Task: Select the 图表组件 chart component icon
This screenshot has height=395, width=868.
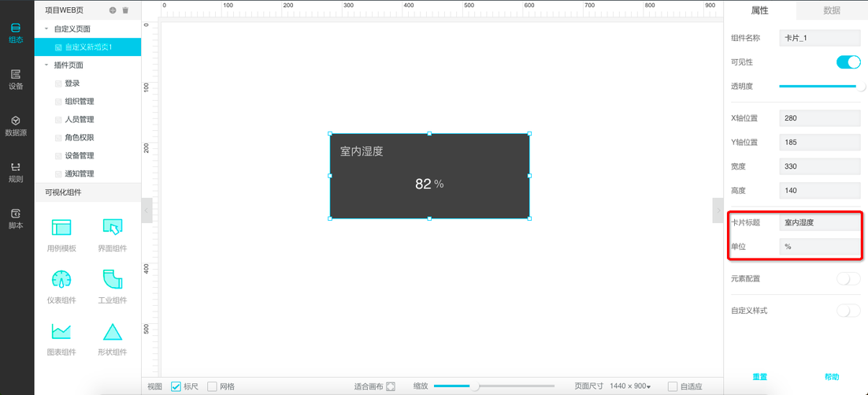Action: [x=61, y=330]
